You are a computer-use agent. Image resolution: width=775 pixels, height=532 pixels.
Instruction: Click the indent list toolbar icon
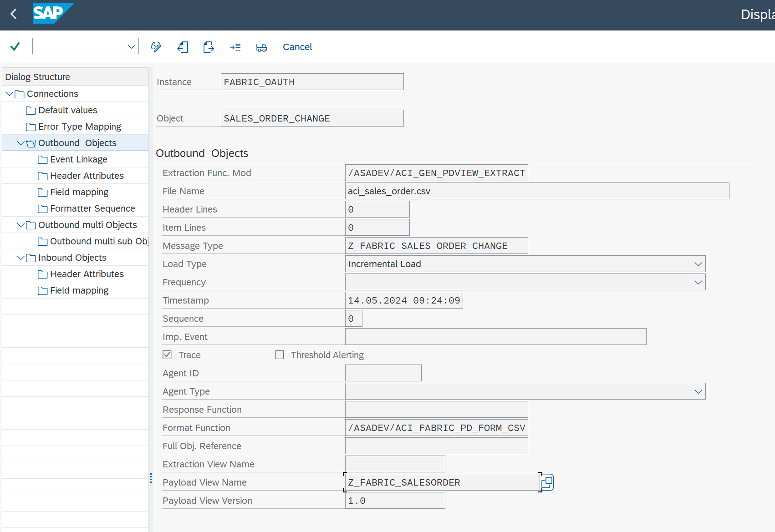pyautogui.click(x=235, y=47)
